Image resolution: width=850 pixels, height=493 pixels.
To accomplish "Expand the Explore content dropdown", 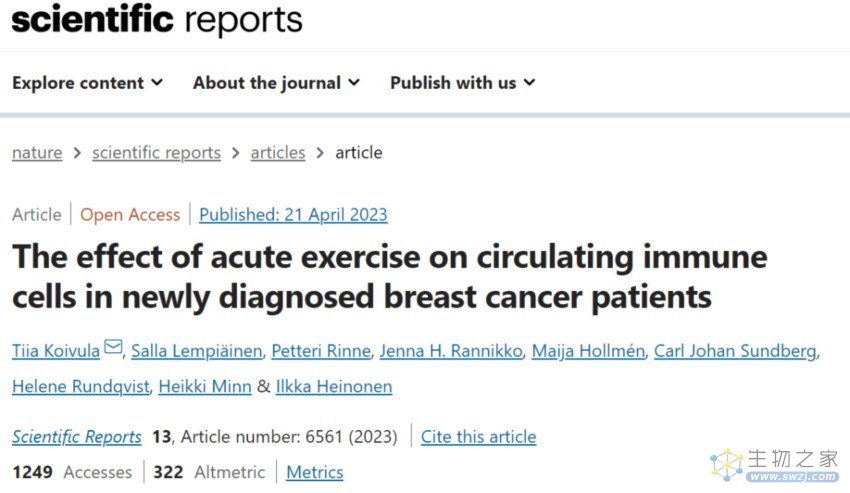I will coord(87,83).
